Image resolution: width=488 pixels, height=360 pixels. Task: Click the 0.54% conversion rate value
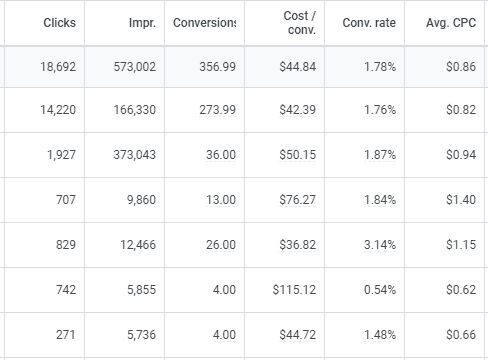(x=380, y=290)
